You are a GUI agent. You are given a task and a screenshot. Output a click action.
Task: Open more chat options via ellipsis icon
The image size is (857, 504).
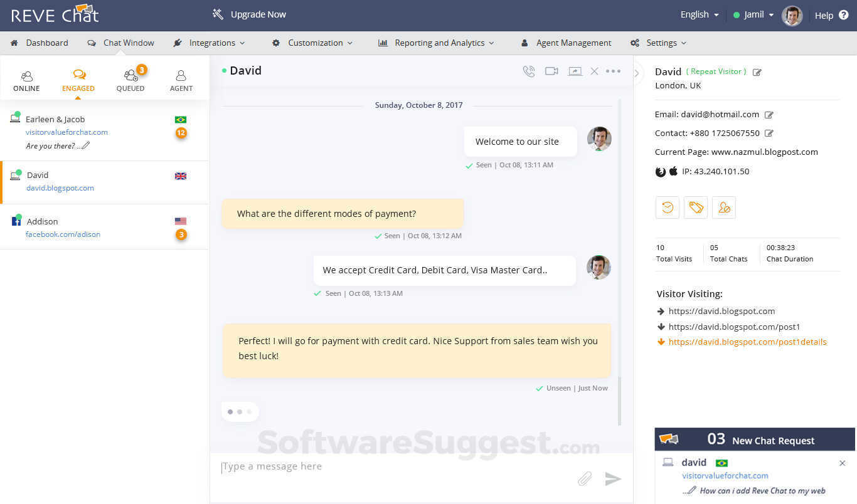tap(614, 71)
